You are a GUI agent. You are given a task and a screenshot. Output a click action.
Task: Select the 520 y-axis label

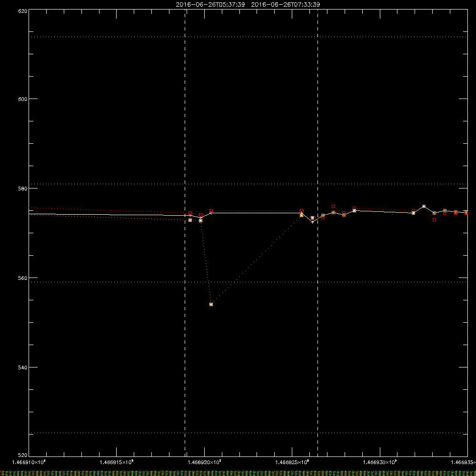pyautogui.click(x=23, y=455)
